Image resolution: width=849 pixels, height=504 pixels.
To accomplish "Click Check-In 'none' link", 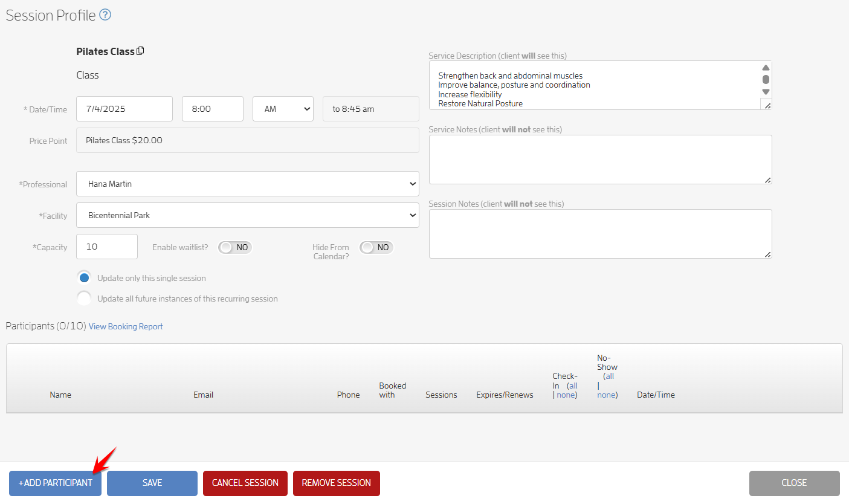I will 566,395.
